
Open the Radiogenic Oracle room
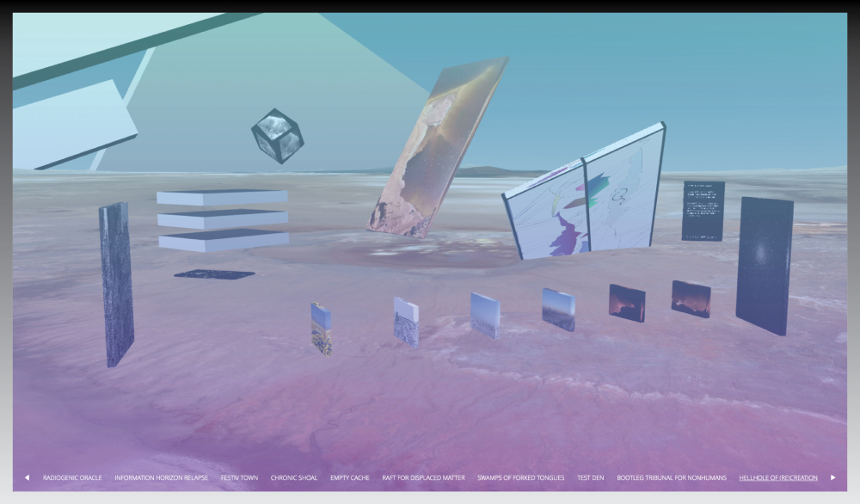(x=72, y=477)
